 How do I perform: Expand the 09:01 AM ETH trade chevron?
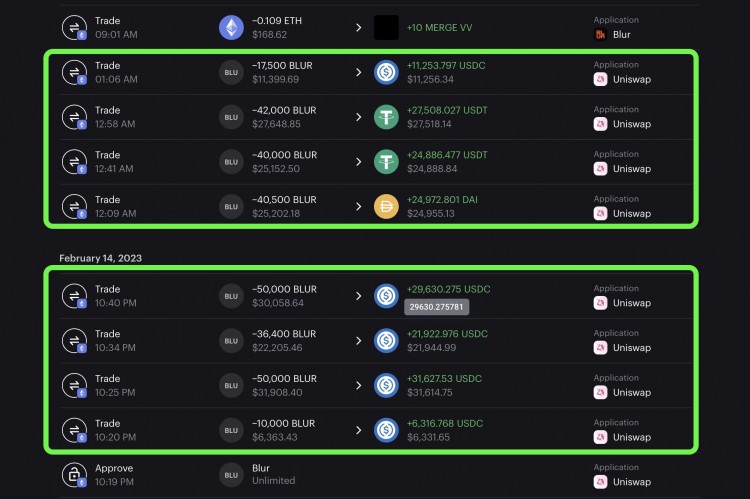click(x=359, y=27)
